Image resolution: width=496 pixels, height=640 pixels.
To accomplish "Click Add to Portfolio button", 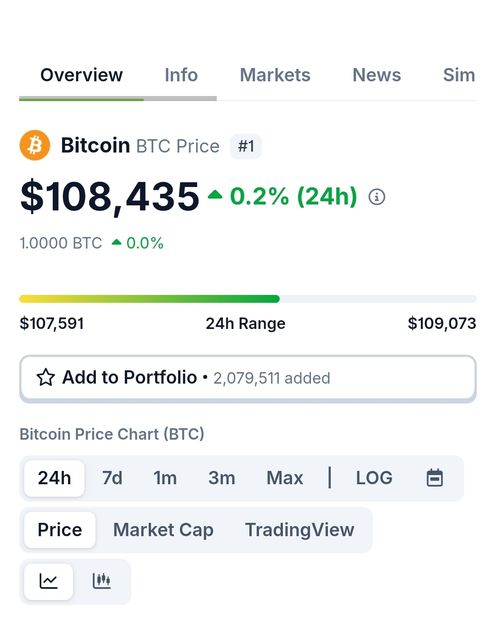I will [248, 378].
